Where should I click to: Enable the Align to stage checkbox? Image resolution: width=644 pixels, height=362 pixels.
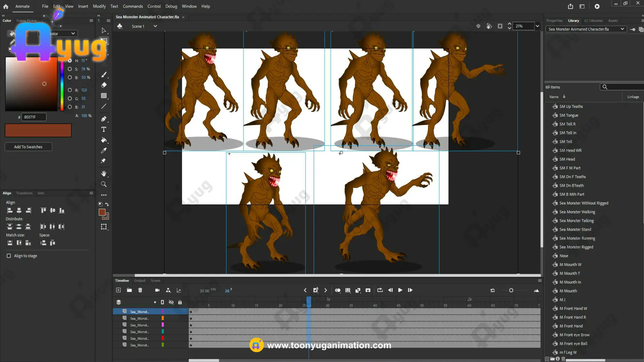coord(9,256)
